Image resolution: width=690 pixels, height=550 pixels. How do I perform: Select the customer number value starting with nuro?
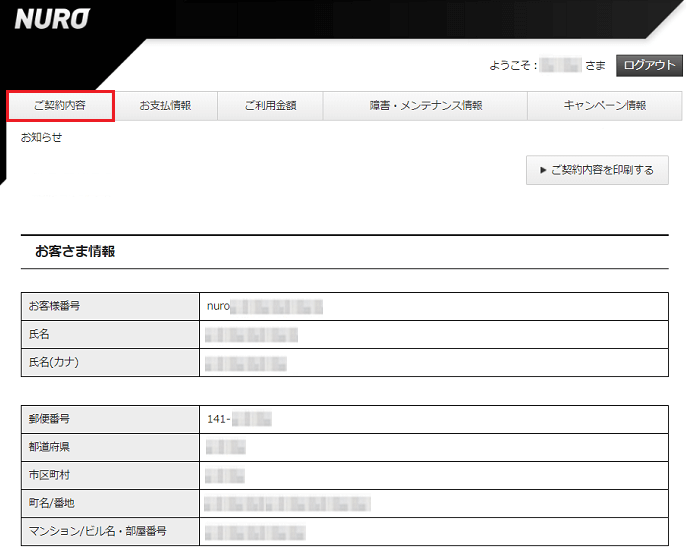click(x=264, y=306)
